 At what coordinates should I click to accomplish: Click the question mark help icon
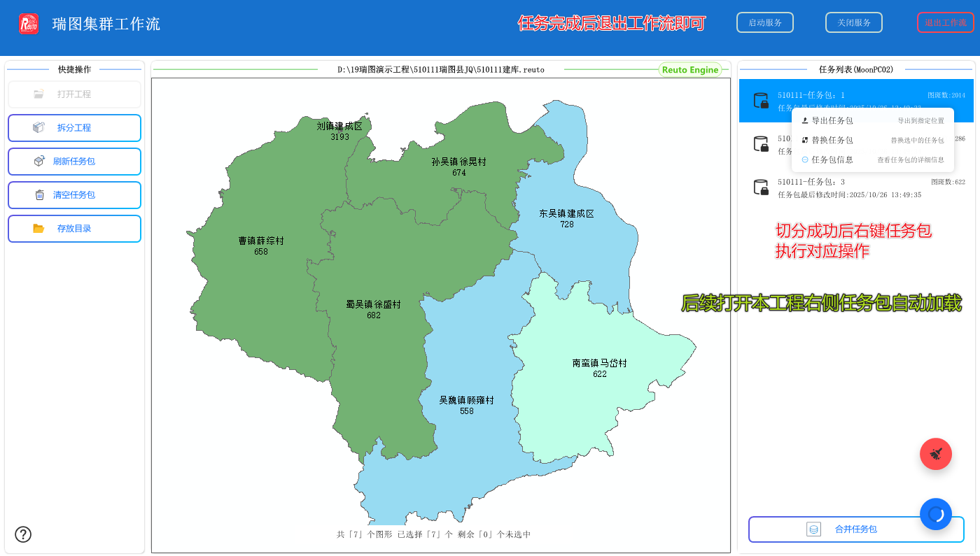[23, 534]
